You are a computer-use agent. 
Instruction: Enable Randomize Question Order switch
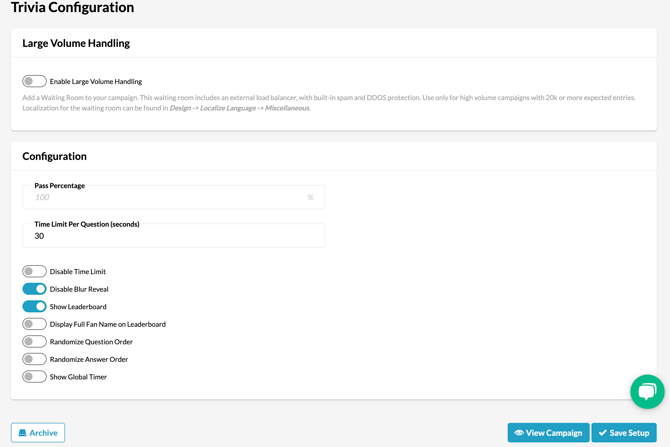coord(34,341)
